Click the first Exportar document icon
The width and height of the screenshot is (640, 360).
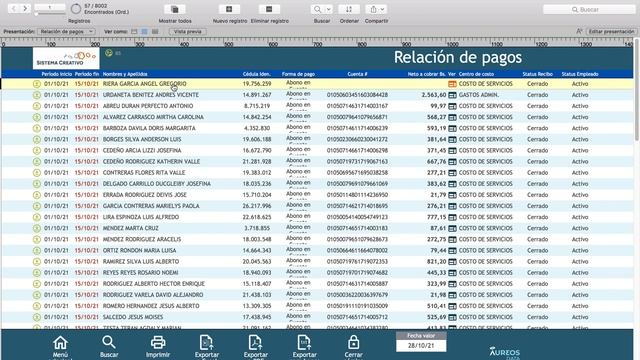(x=207, y=342)
